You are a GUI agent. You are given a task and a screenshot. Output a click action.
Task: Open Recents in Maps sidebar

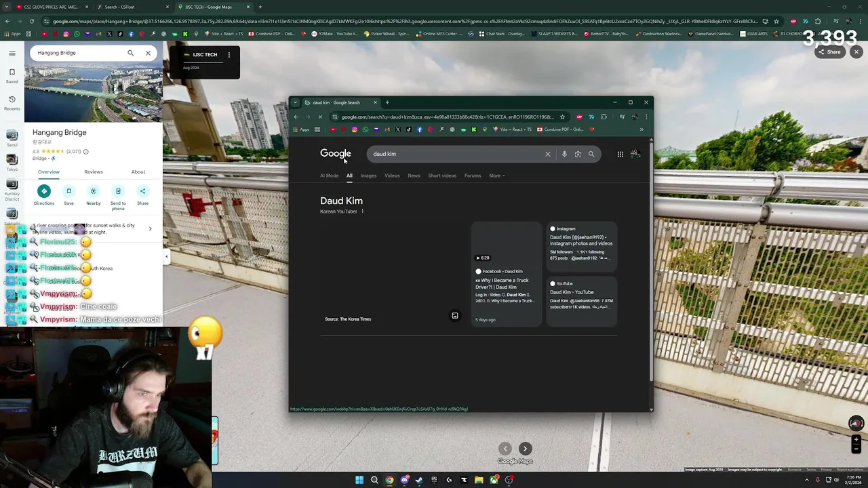pos(12,102)
